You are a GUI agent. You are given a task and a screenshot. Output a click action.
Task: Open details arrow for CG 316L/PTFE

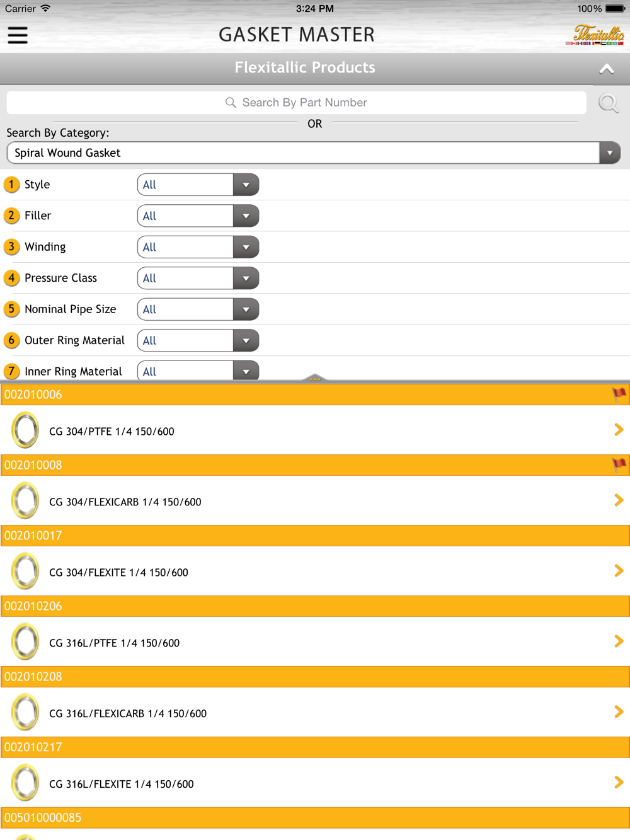619,642
